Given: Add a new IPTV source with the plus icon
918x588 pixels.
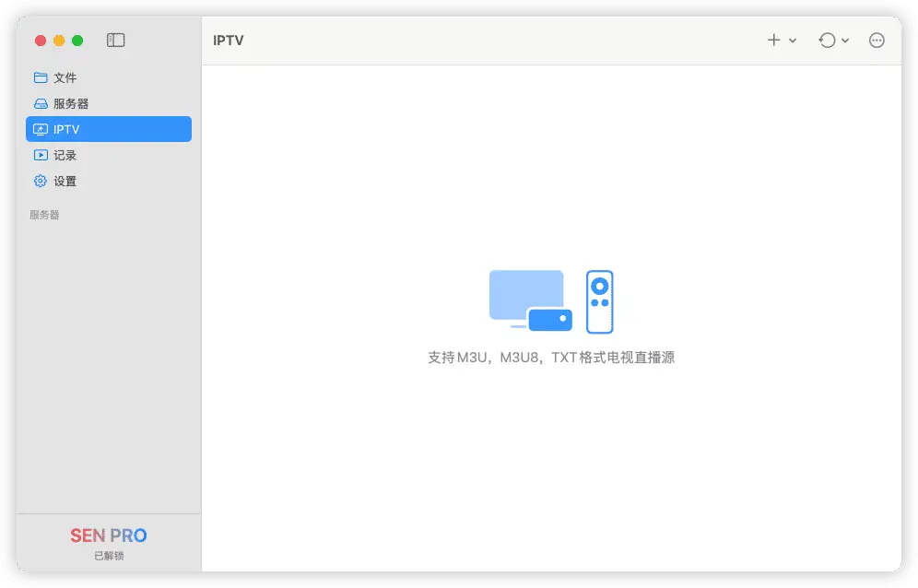Looking at the screenshot, I should coord(772,40).
